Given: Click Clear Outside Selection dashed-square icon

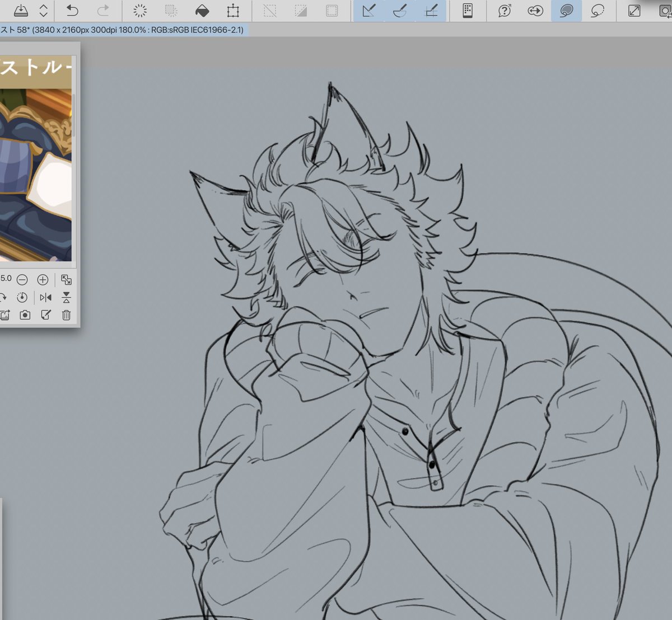Looking at the screenshot, I should click(171, 11).
